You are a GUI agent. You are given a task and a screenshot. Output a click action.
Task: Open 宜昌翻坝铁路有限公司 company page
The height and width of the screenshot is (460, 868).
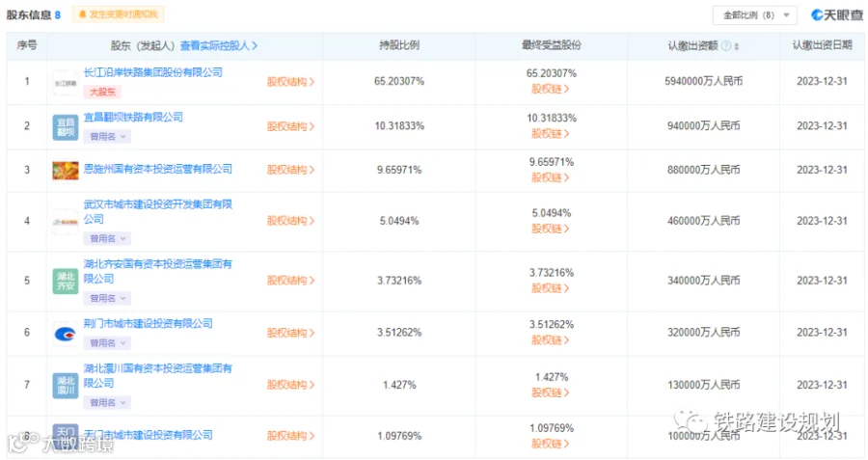[133, 118]
